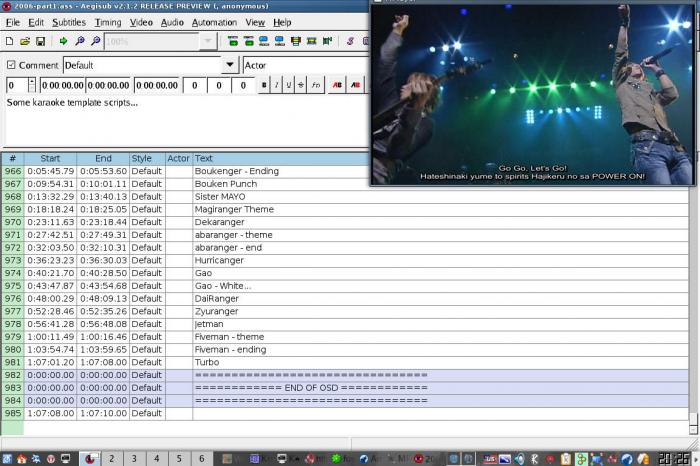Open the 100% zoom level dropdown
Screen dimensions: 700x466
208,42
